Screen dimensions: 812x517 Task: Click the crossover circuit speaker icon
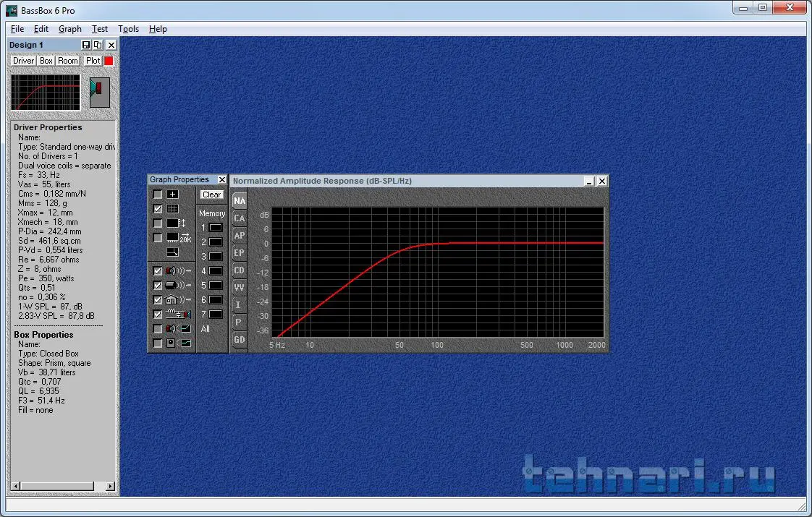click(178, 315)
